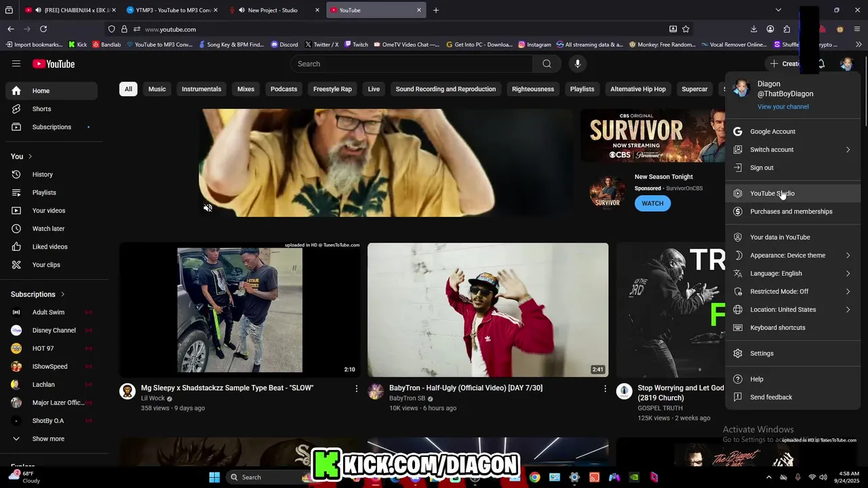The height and width of the screenshot is (488, 868).
Task: Expand Location: United States submenu
Action: click(x=793, y=310)
